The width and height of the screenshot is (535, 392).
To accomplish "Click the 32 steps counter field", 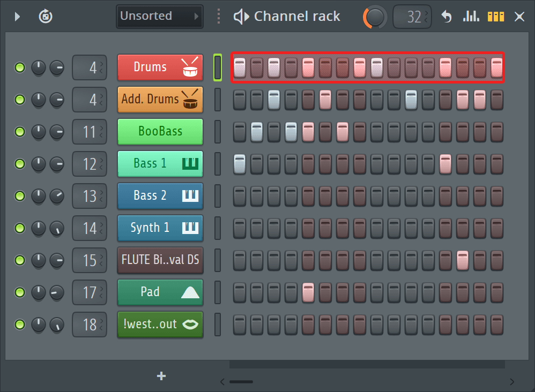I will 412,17.
